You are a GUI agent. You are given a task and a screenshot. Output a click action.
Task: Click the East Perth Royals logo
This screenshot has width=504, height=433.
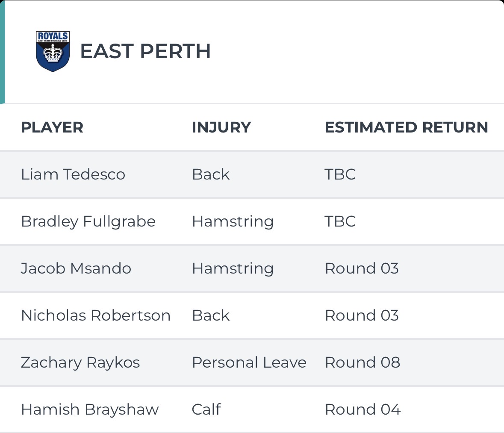click(53, 51)
